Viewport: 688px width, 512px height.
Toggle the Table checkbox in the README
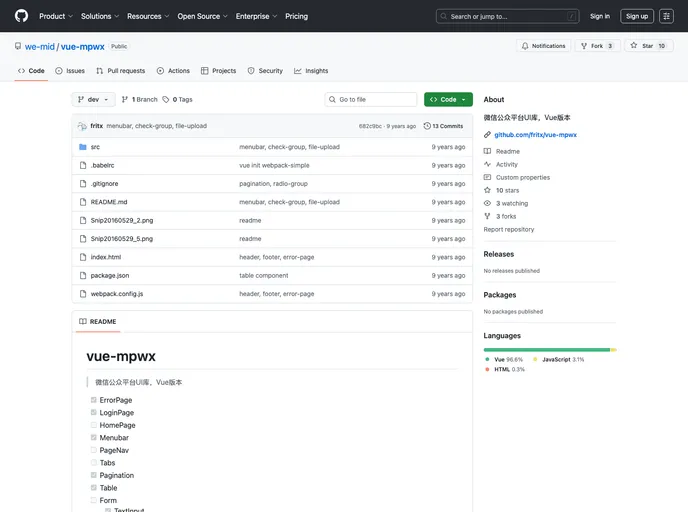(93, 487)
